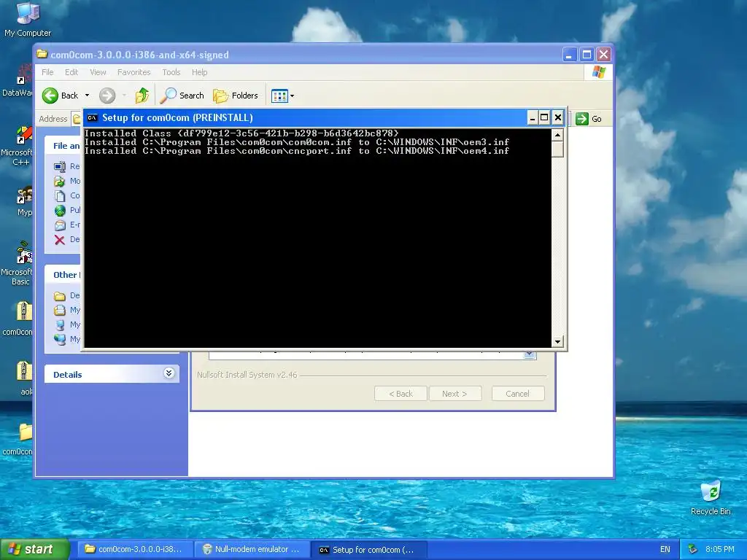Click the Go button beside address bar

589,119
